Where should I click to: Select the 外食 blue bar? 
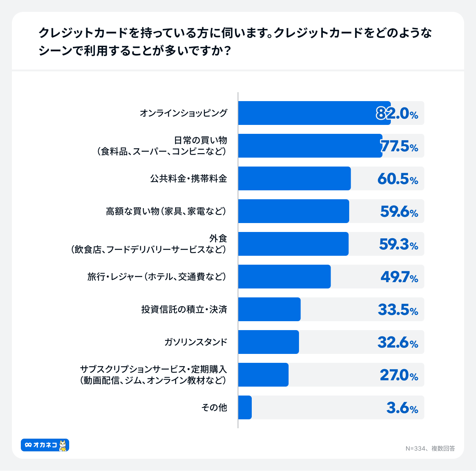tap(293, 244)
